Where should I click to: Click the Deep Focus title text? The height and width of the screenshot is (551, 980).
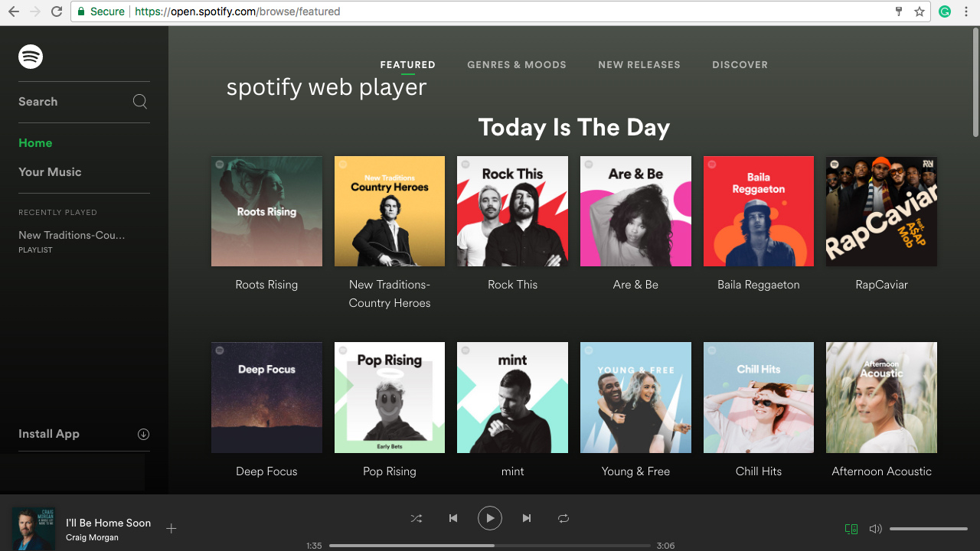(266, 471)
